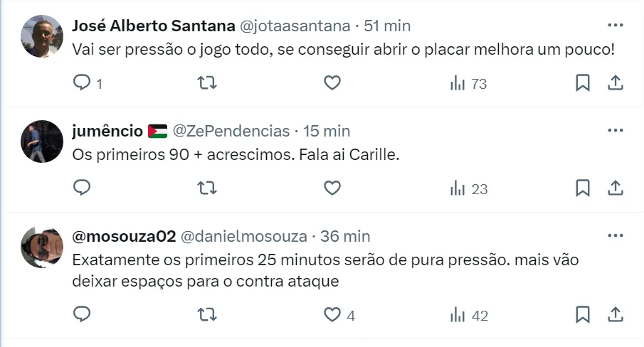The width and height of the screenshot is (644, 347).
Task: Repost the tweet from jumêncio
Action: tap(207, 188)
